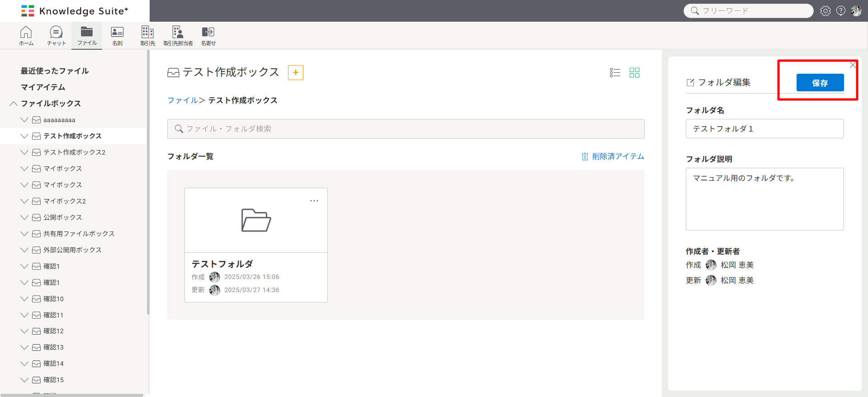The height and width of the screenshot is (397, 868).
Task: Switch to list view icon
Action: (615, 72)
